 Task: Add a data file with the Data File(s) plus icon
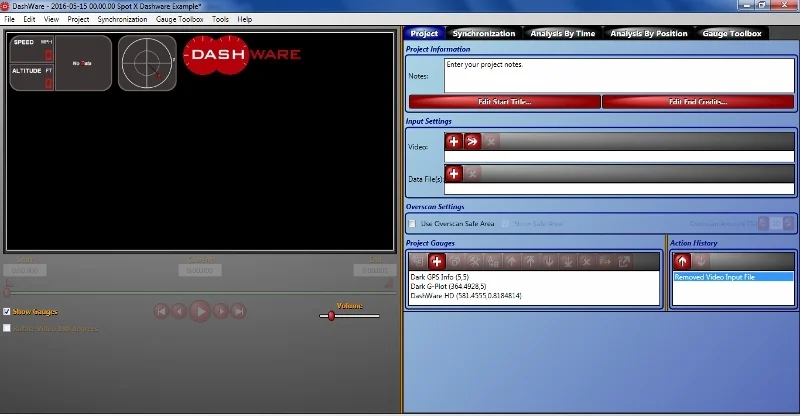pyautogui.click(x=454, y=174)
